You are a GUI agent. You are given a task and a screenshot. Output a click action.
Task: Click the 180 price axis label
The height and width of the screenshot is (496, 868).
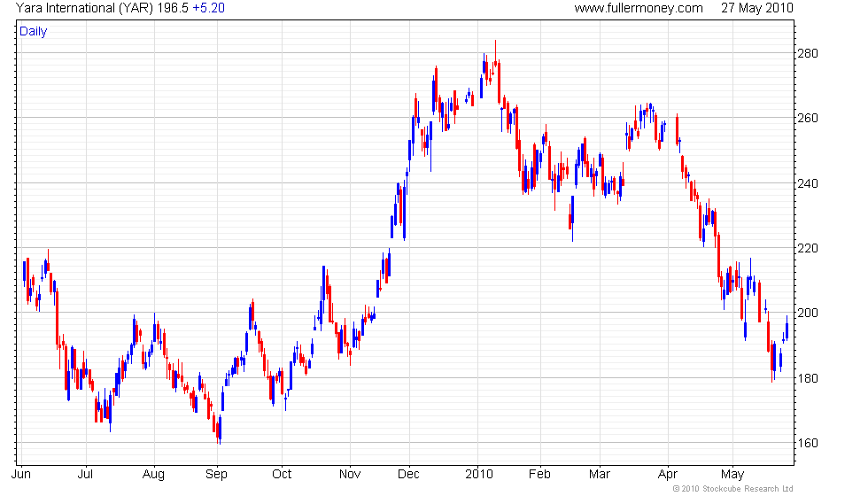(x=807, y=379)
